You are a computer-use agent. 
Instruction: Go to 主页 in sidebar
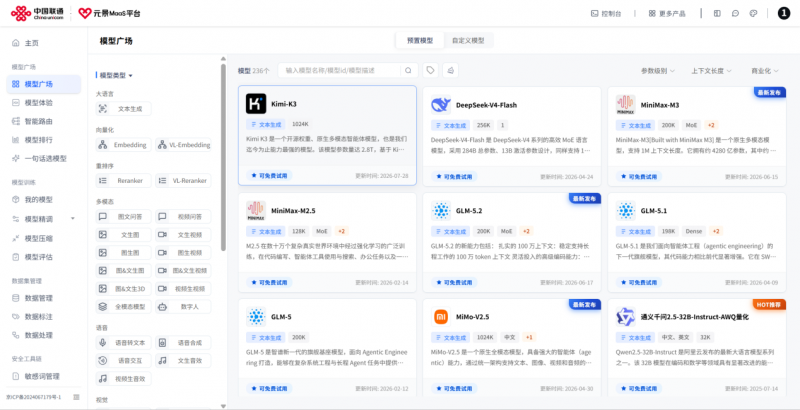32,43
